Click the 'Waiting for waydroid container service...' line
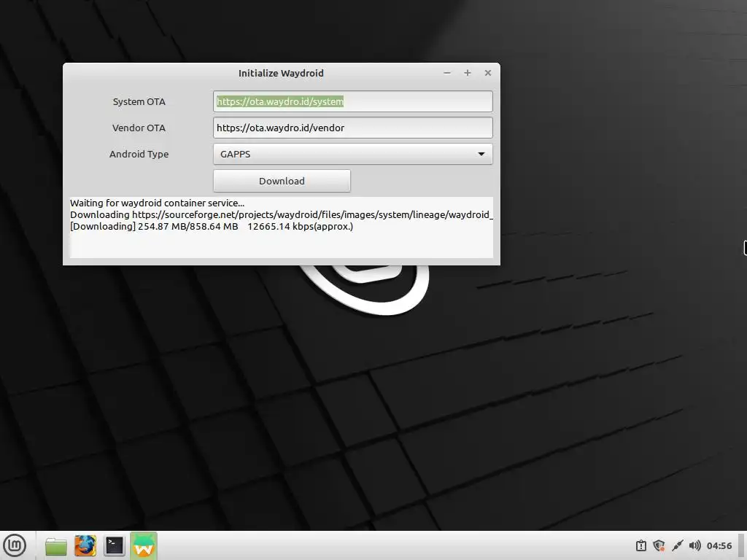 [158, 203]
